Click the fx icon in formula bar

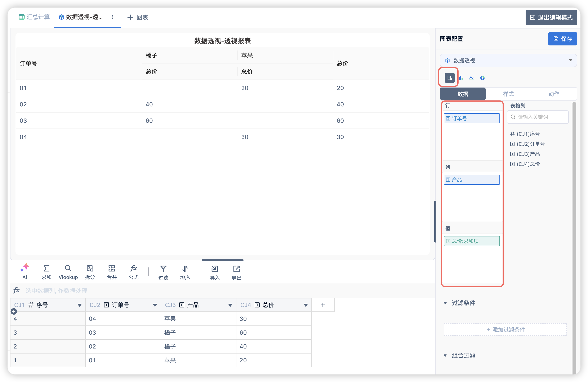16,290
